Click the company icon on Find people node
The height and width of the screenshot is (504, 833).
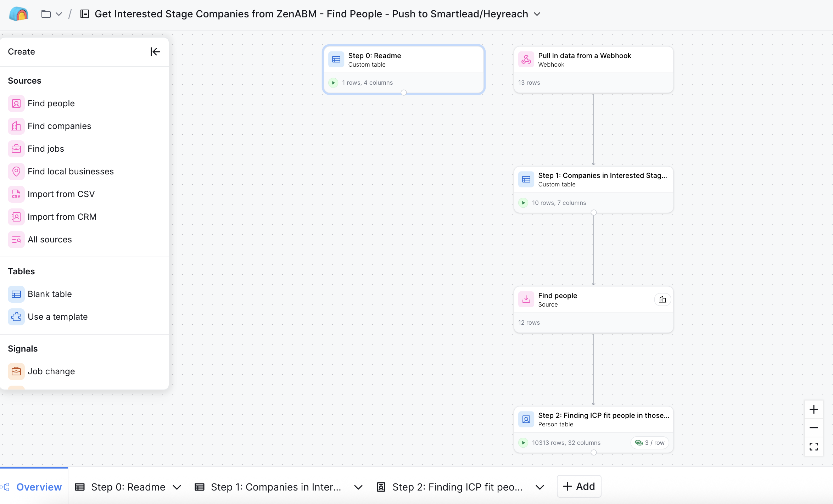pyautogui.click(x=662, y=299)
